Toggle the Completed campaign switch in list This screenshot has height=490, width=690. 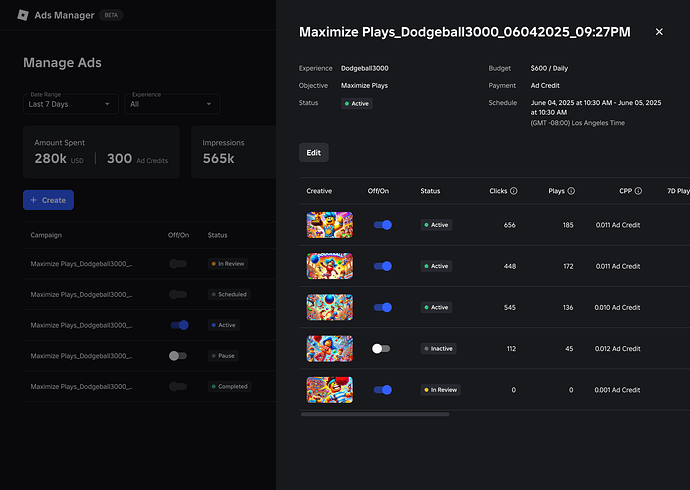point(178,387)
